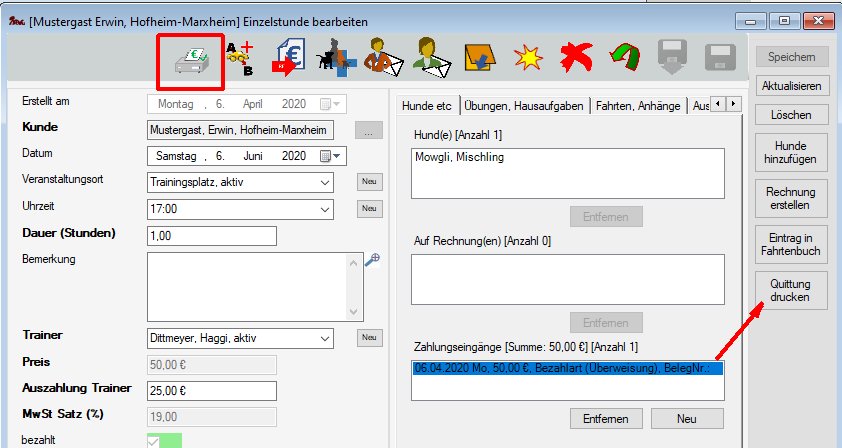Open the Datum calendar dropdown
This screenshot has height=448, width=842.
point(330,156)
